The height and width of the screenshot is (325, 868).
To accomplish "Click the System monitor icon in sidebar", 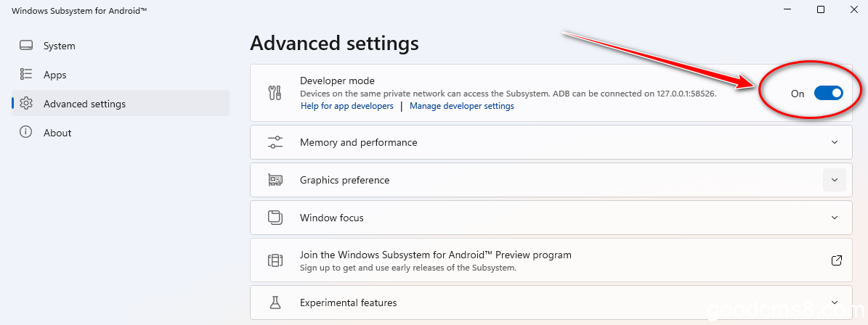I will point(26,45).
